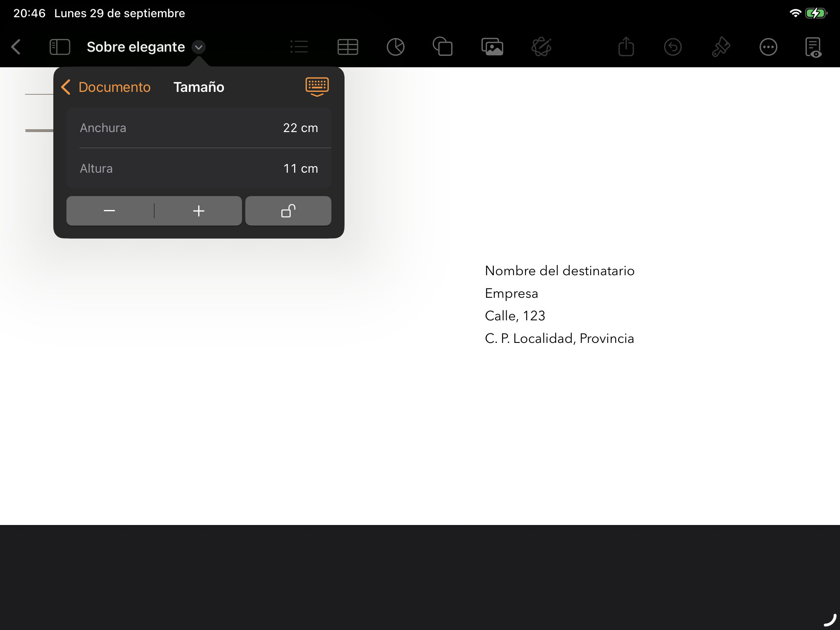Decrease the size with minus button
The height and width of the screenshot is (630, 840).
110,211
